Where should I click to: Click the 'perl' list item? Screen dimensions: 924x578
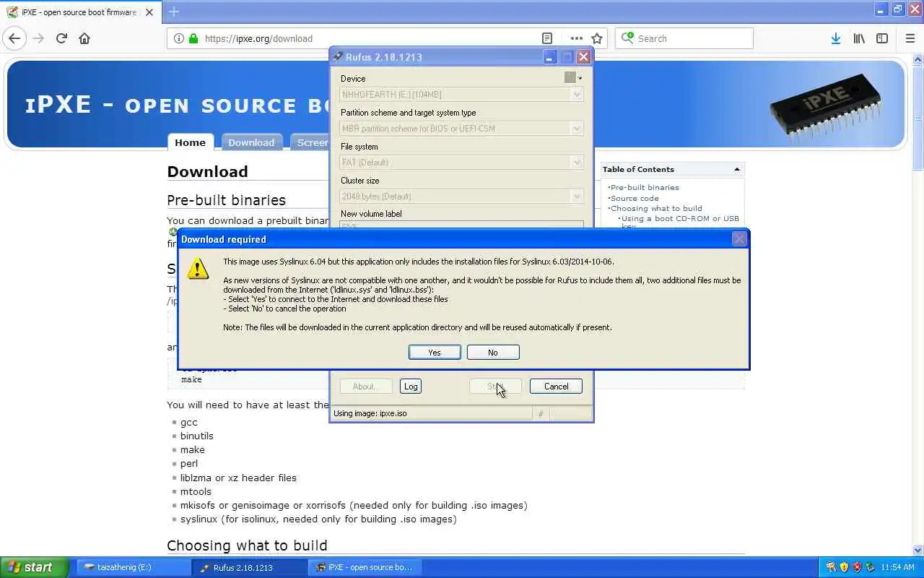189,463
